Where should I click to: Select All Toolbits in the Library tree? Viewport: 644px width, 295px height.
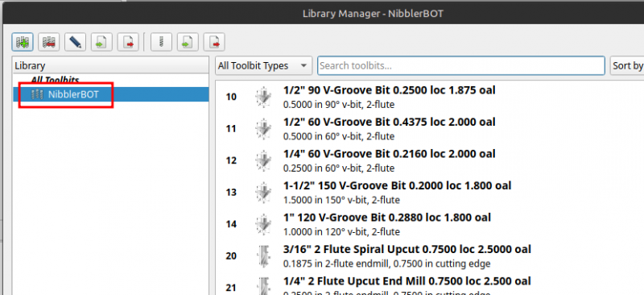55,81
